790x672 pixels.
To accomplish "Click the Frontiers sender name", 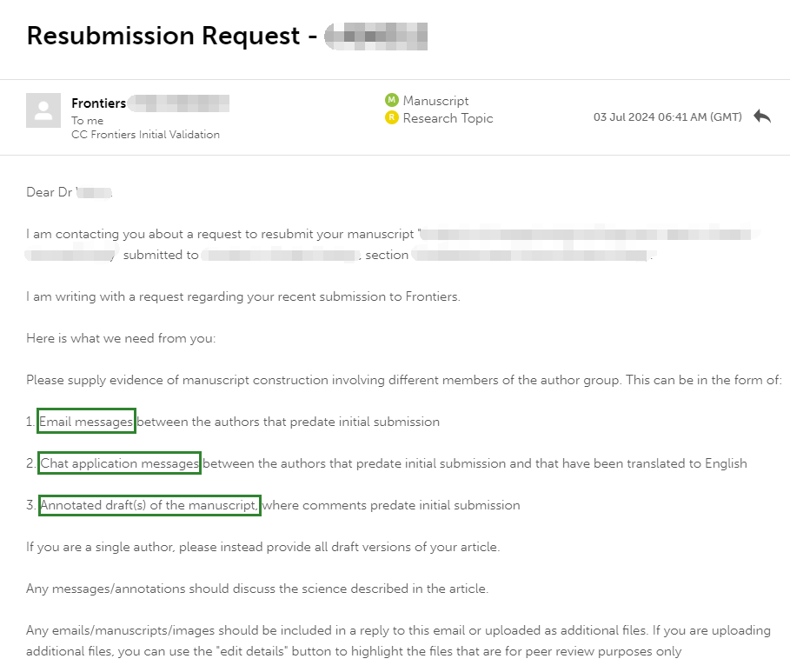I will [x=99, y=103].
